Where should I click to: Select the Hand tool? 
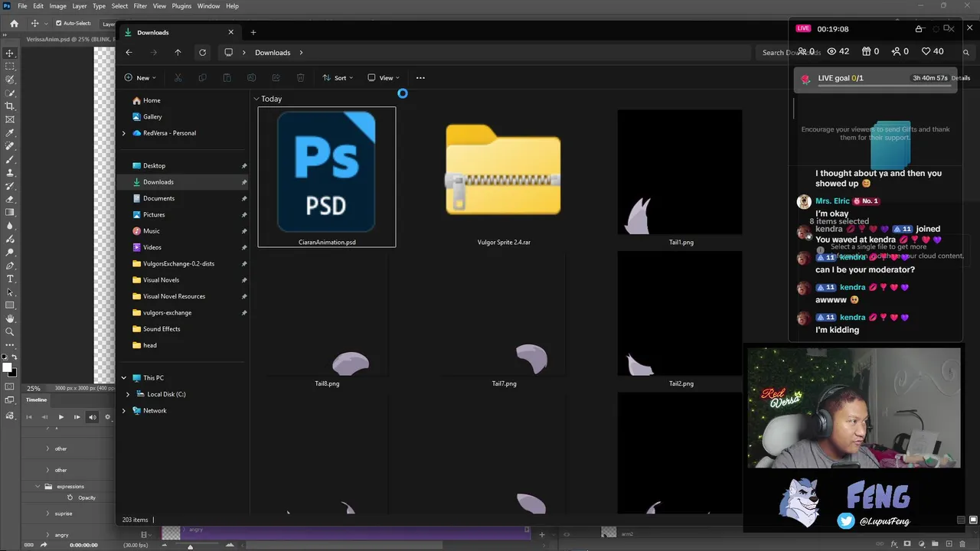(x=10, y=318)
